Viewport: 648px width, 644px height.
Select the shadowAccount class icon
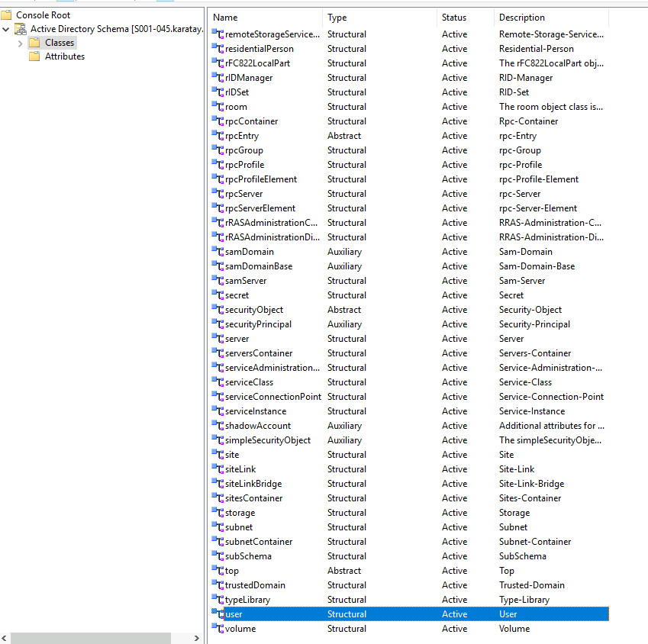pos(218,425)
